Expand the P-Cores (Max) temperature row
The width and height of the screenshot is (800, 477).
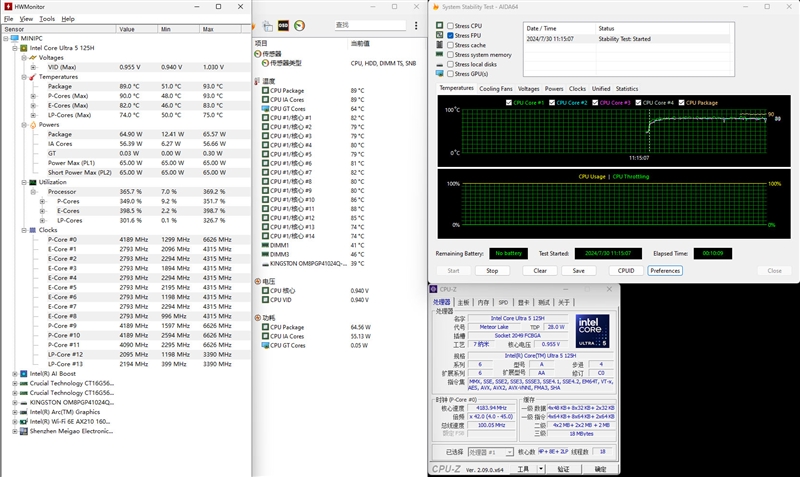(33, 96)
